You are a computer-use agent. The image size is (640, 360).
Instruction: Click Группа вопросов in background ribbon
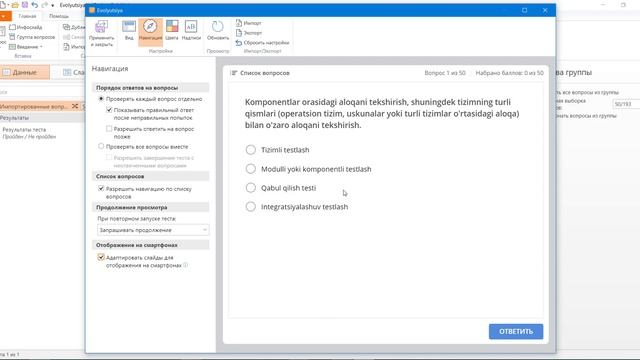[32, 37]
